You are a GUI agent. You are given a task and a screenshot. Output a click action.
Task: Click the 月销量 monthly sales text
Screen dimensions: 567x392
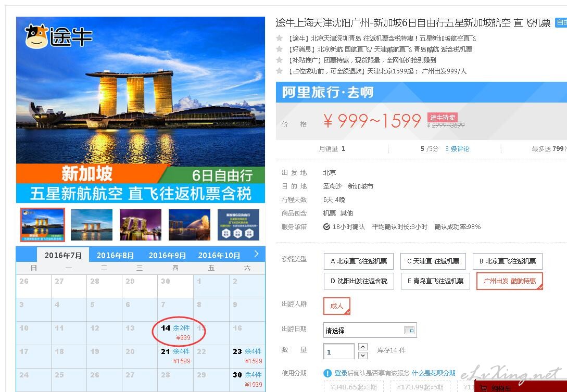(332, 149)
